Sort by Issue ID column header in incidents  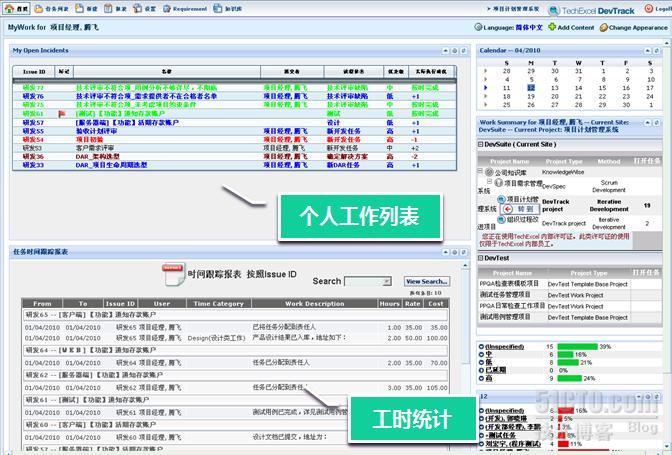click(34, 72)
